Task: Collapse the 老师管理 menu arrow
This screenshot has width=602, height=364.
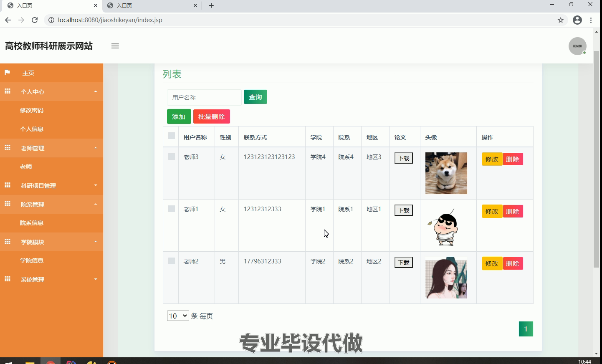Action: (x=96, y=148)
